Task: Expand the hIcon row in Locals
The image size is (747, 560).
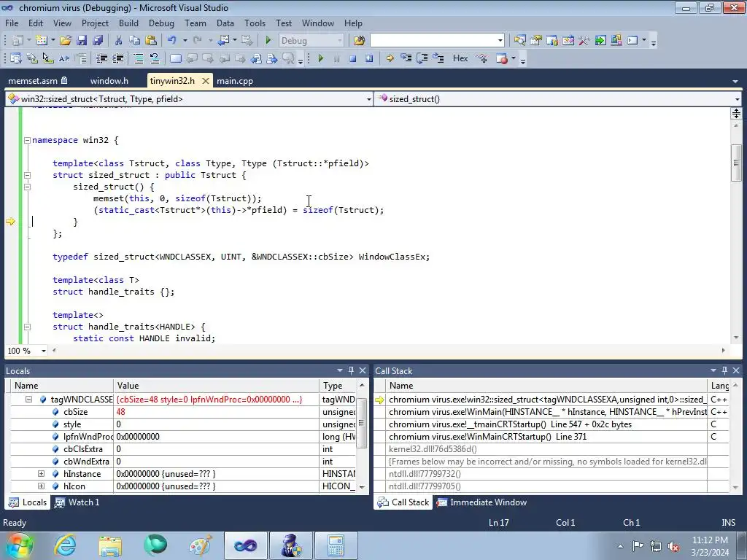Action: point(41,486)
